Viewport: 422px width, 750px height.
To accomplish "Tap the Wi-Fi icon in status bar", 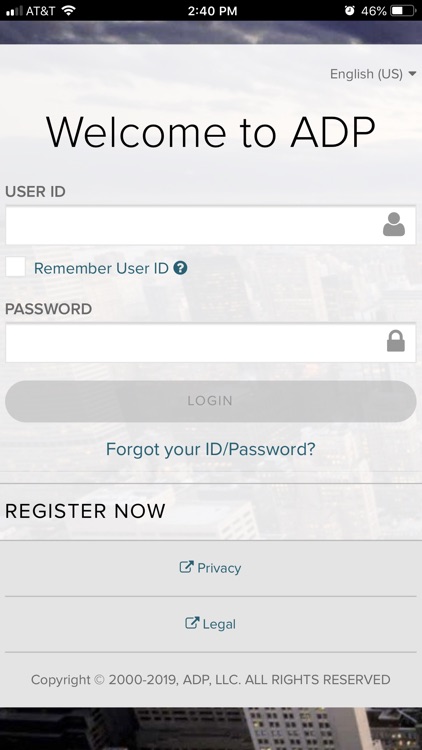I will pyautogui.click(x=69, y=11).
